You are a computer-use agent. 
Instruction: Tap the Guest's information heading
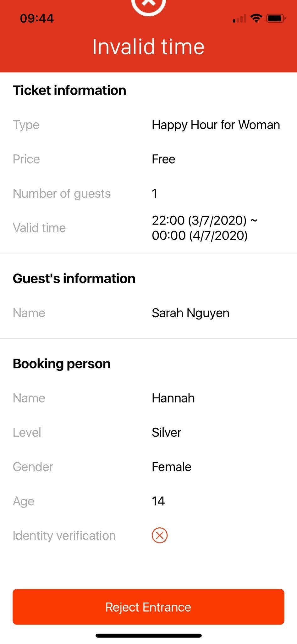(x=74, y=279)
